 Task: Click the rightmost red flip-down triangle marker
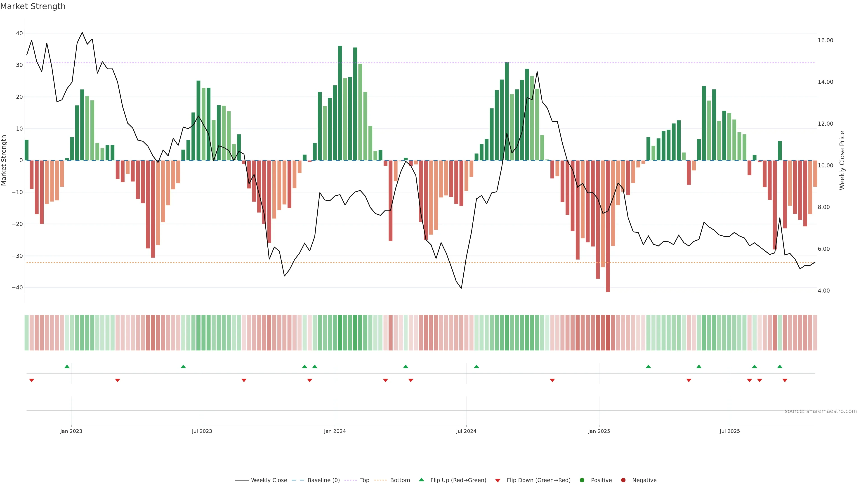coord(785,380)
